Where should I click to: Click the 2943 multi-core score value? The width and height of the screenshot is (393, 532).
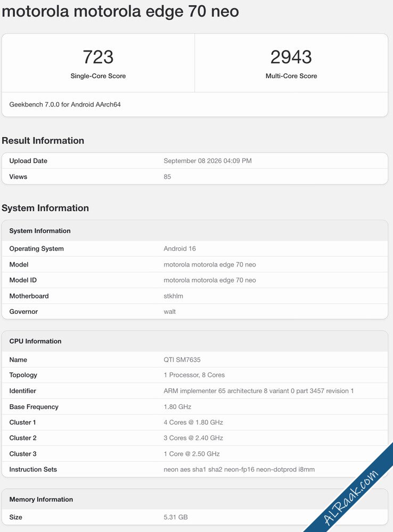click(291, 57)
